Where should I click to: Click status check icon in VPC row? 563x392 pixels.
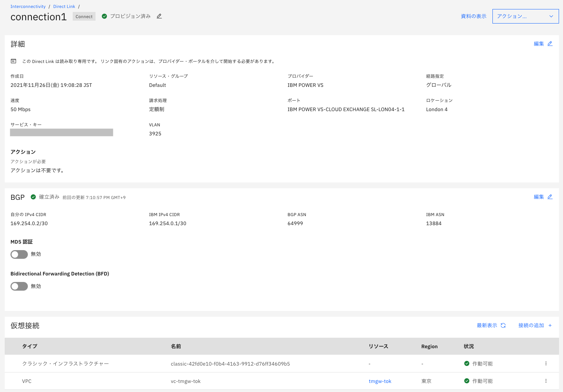467,381
